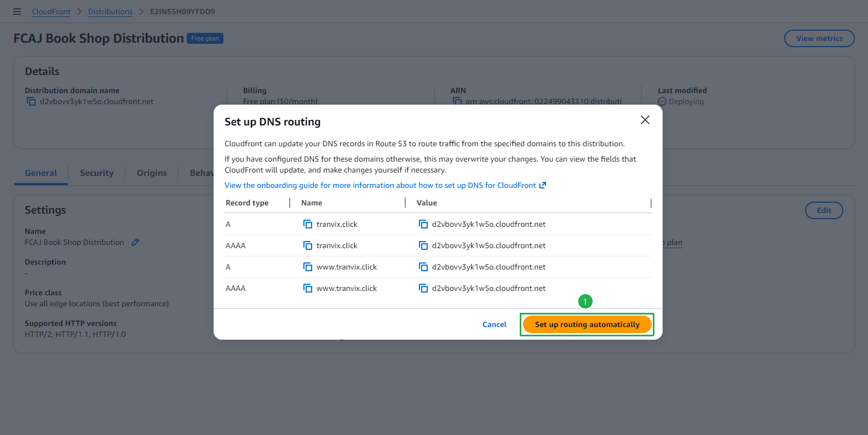Go to the Origins tab
Viewport: 868px width, 435px height.
point(152,173)
